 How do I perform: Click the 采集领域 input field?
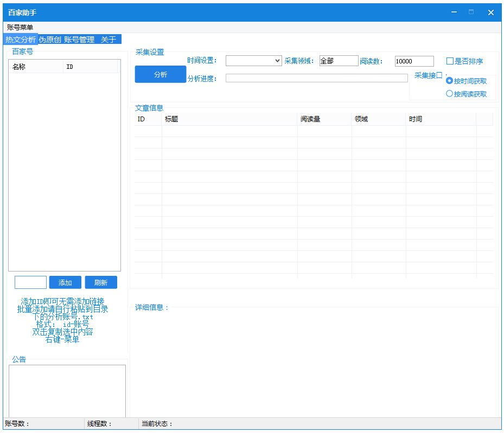pos(339,61)
